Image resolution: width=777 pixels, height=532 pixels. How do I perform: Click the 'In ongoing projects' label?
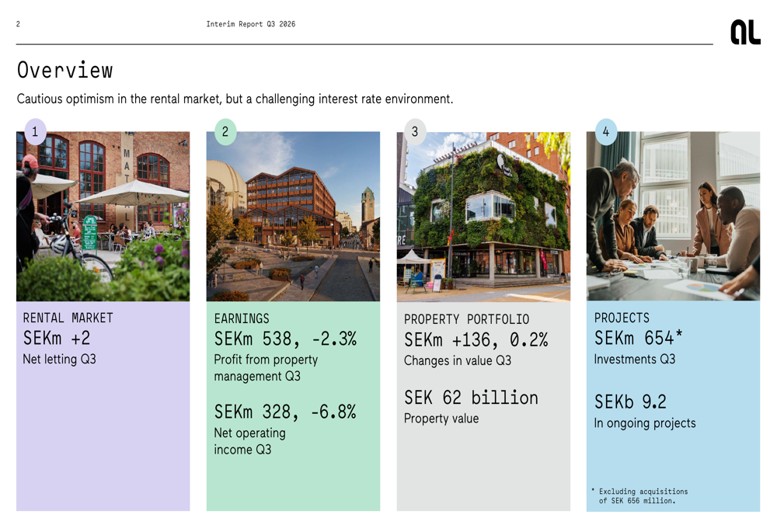645,423
